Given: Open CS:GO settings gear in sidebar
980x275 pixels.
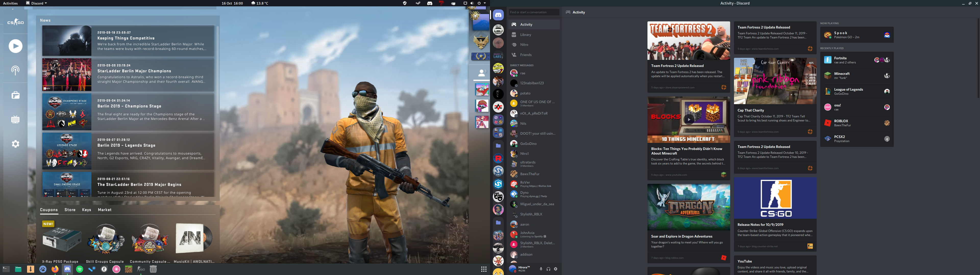Looking at the screenshot, I should pyautogui.click(x=16, y=144).
